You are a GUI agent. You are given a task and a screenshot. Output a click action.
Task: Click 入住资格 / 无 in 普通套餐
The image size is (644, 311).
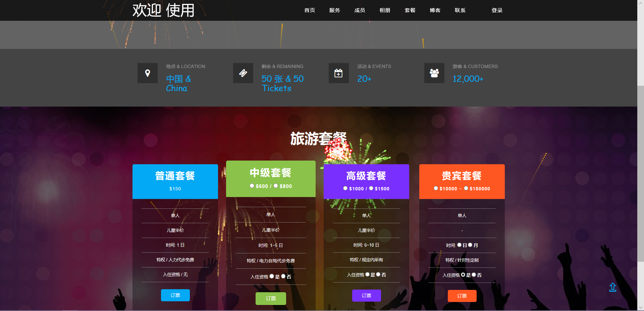(175, 274)
